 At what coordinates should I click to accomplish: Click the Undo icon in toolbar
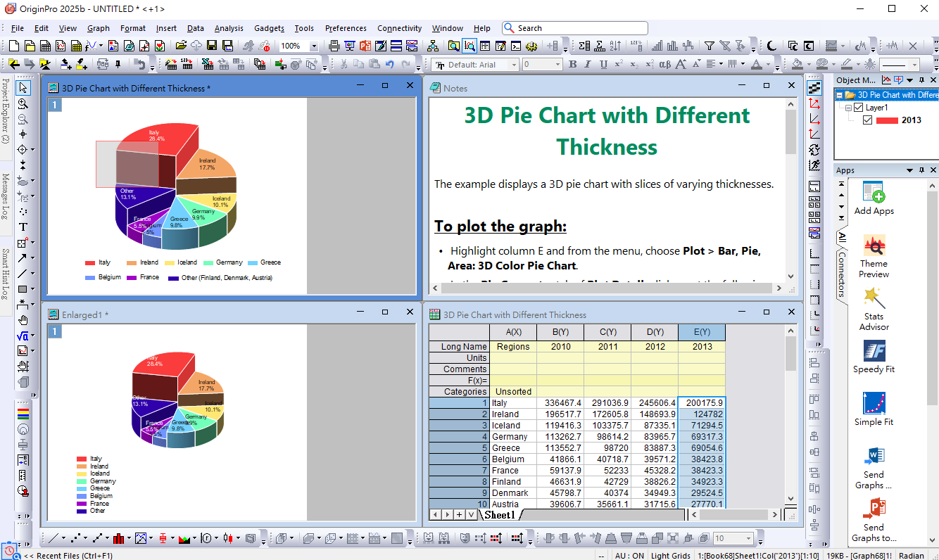coord(389,65)
